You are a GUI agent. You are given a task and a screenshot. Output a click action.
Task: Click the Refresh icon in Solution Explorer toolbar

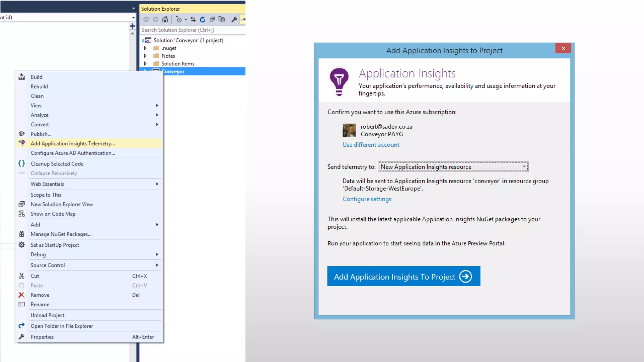[203, 19]
